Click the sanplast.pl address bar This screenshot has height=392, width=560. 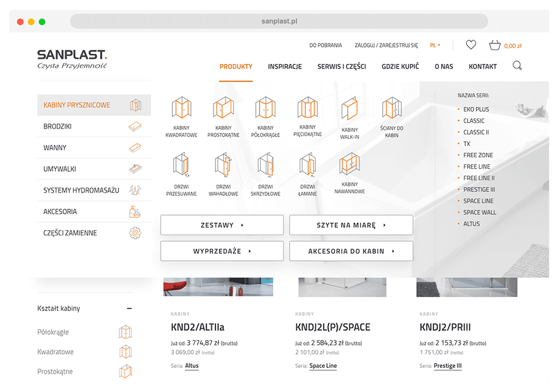click(x=279, y=21)
